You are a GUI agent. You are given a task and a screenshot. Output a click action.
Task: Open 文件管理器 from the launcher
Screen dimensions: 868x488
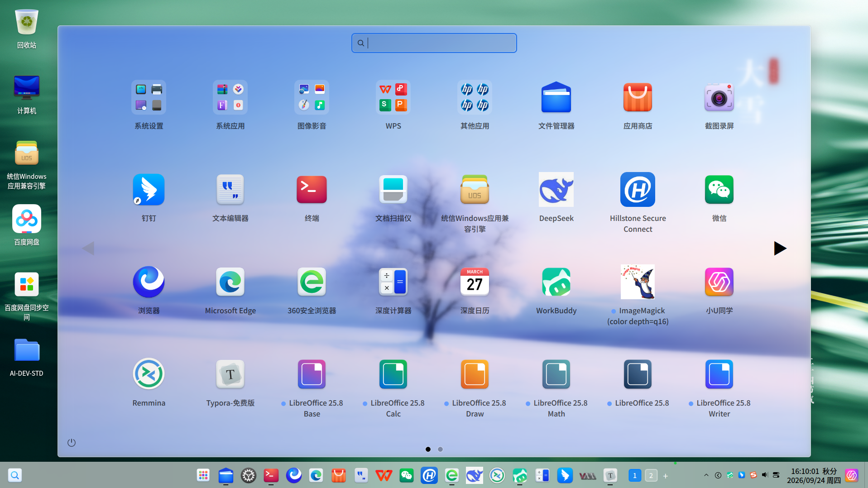point(556,97)
